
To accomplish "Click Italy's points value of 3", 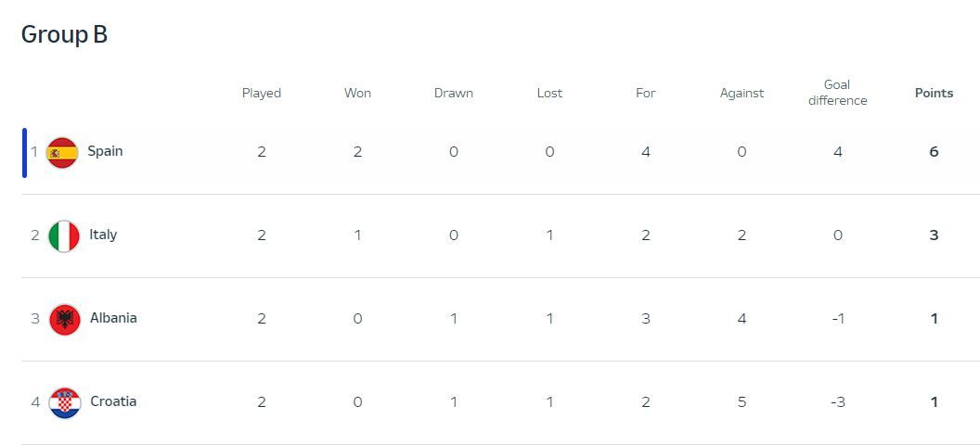I will pos(934,235).
